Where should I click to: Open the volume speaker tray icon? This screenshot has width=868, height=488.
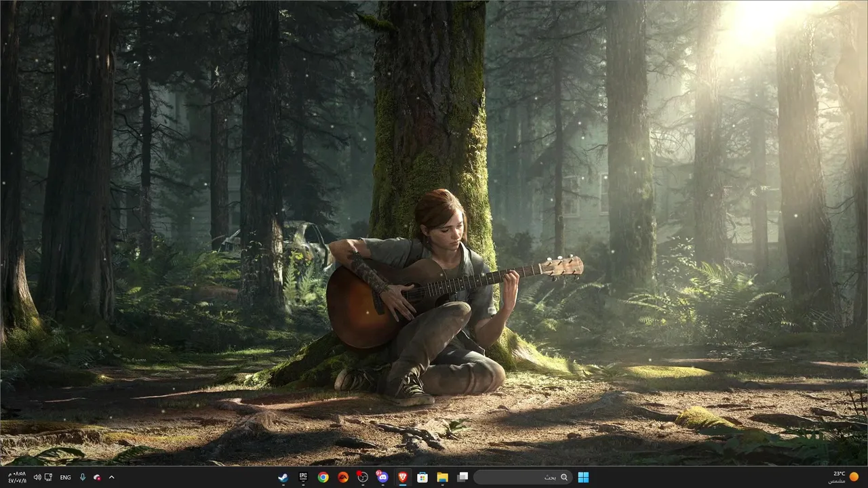tap(37, 477)
